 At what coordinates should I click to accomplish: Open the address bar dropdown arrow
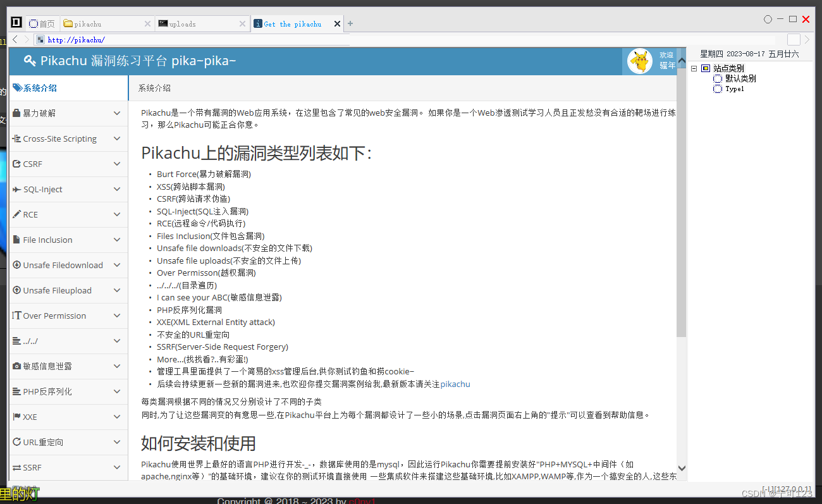[x=807, y=40]
